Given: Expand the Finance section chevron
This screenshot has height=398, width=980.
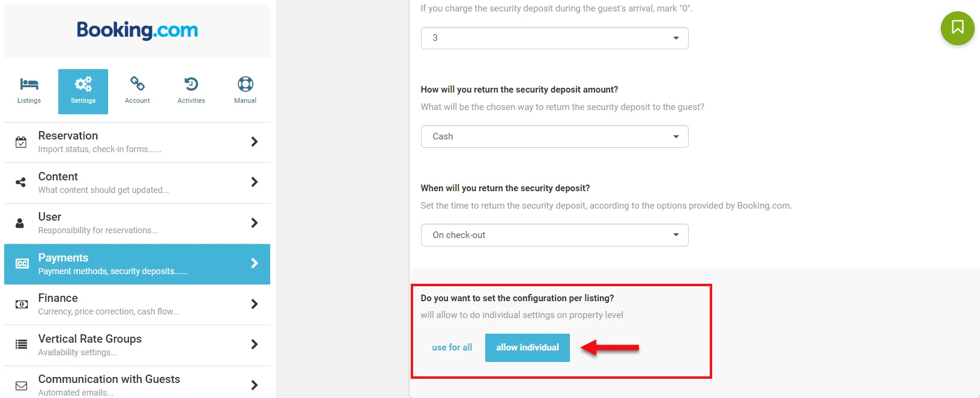Looking at the screenshot, I should click(255, 304).
